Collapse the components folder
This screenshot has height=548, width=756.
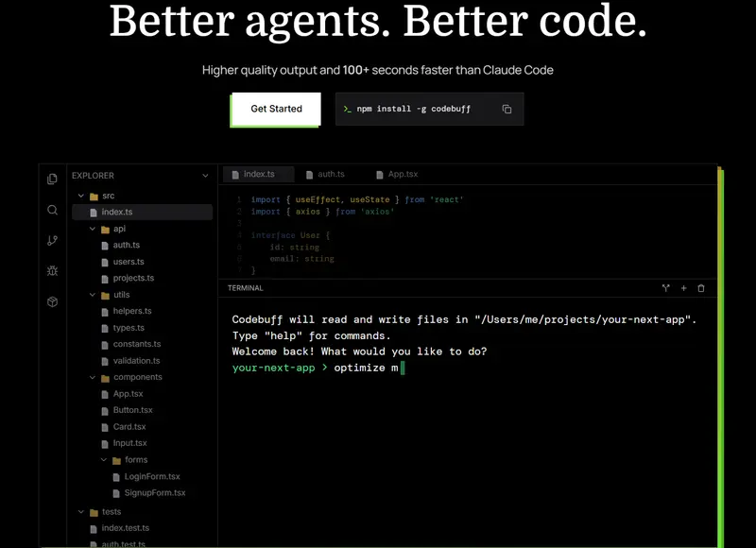point(93,377)
